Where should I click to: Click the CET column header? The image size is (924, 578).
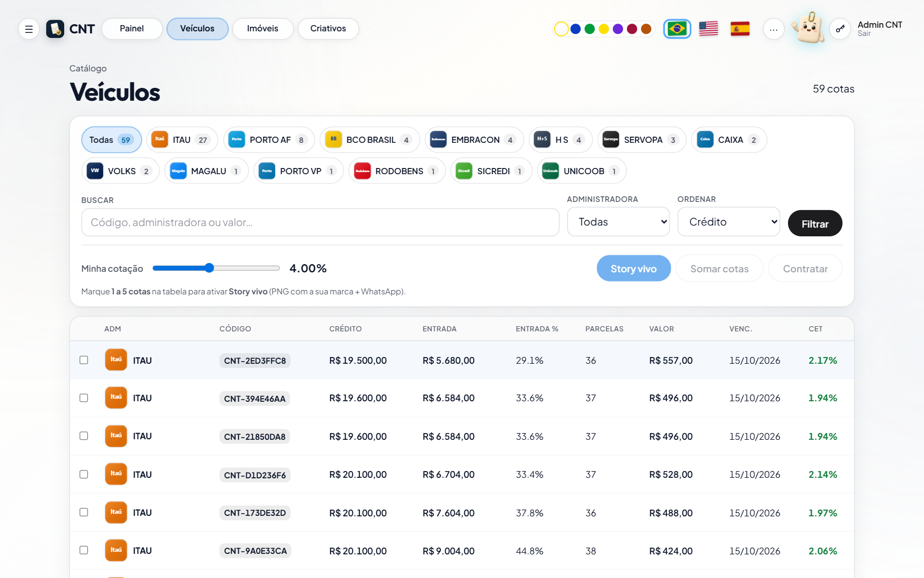tap(815, 329)
